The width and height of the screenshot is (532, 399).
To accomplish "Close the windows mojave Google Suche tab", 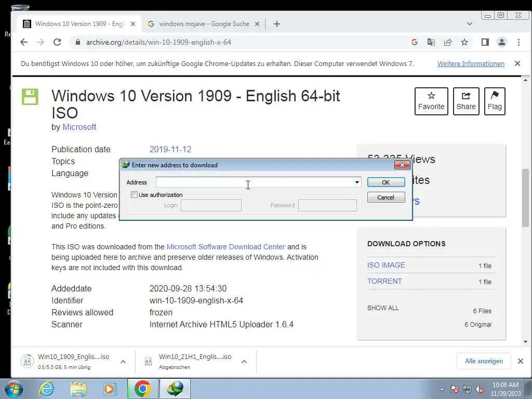I will click(257, 24).
